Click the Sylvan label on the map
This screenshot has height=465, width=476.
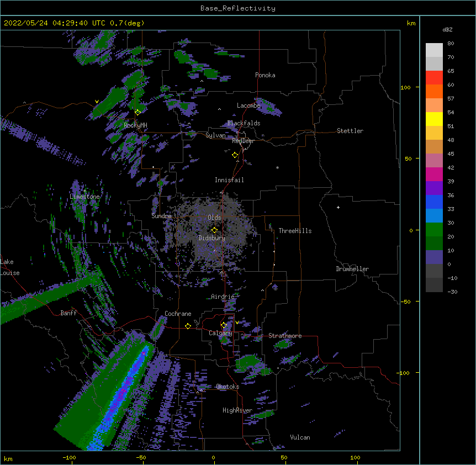pyautogui.click(x=215, y=135)
